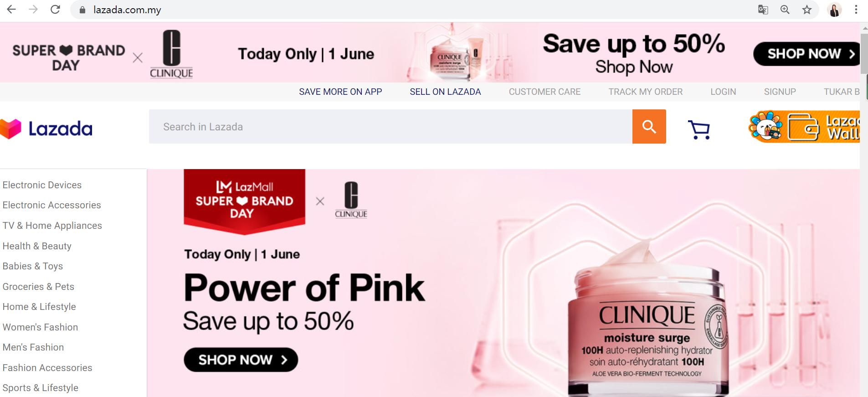Open the shopping cart icon

[699, 129]
